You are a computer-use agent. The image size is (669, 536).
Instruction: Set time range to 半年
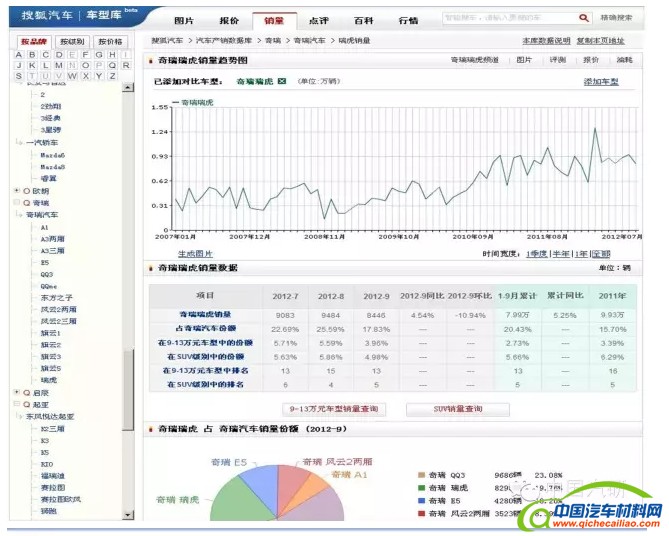tap(561, 254)
